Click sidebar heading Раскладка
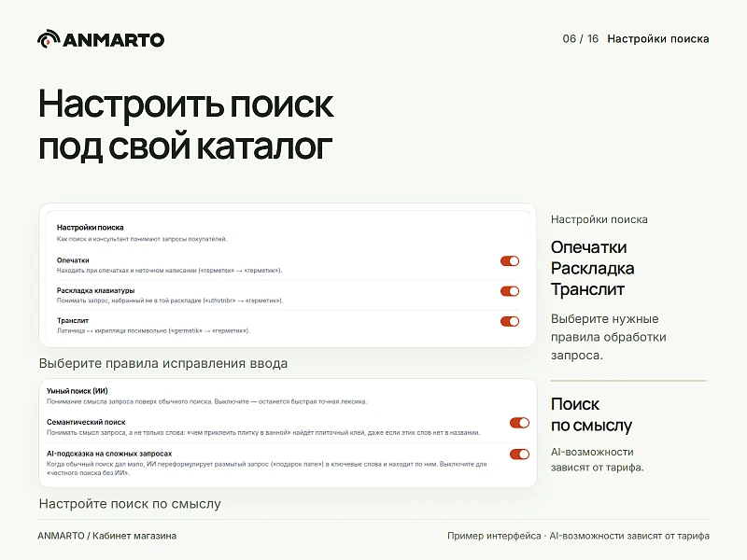Viewport: 747px width, 560px height. (x=592, y=268)
